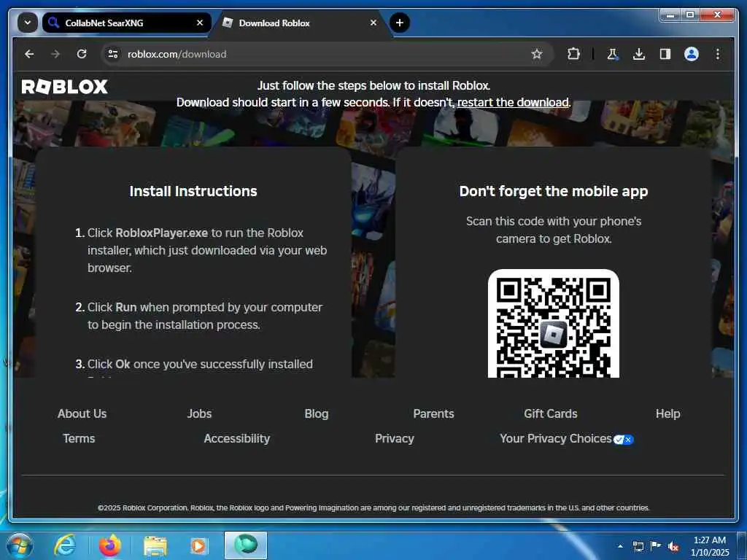Reload the Roblox download page
The width and height of the screenshot is (747, 560).
coord(82,54)
